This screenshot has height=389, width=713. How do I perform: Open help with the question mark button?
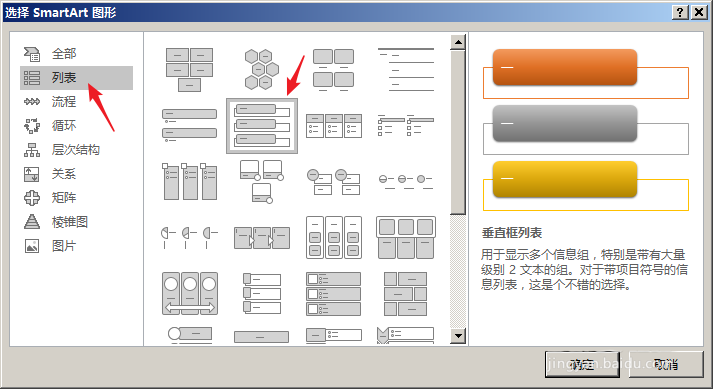point(680,12)
